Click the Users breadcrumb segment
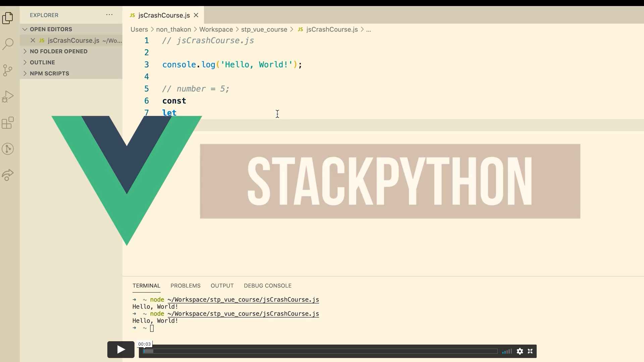 point(139,29)
